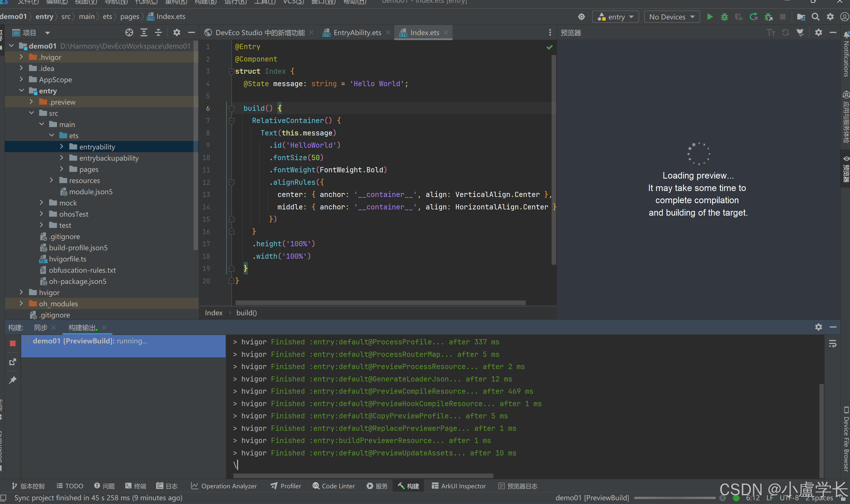This screenshot has width=850, height=504.
Task: Start debugging with the green bug icon
Action: [724, 17]
